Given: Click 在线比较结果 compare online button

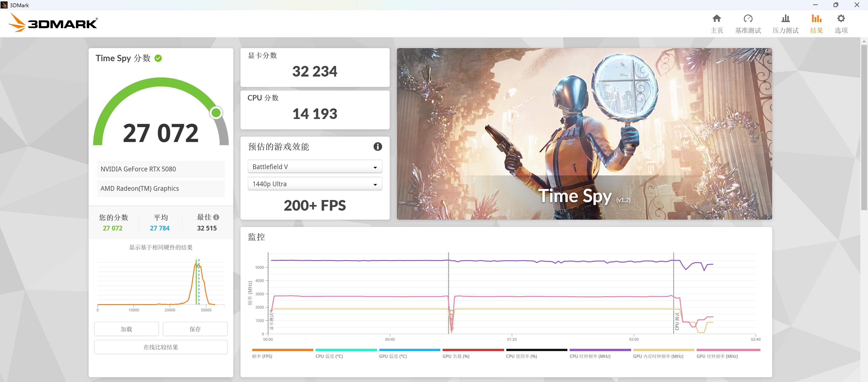Looking at the screenshot, I should coord(161,347).
